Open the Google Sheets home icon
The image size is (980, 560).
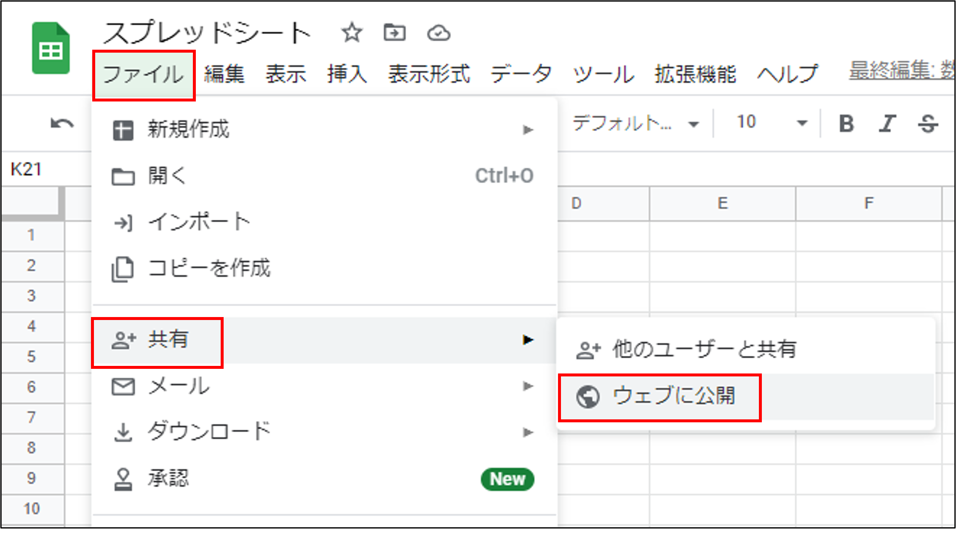pos(51,48)
